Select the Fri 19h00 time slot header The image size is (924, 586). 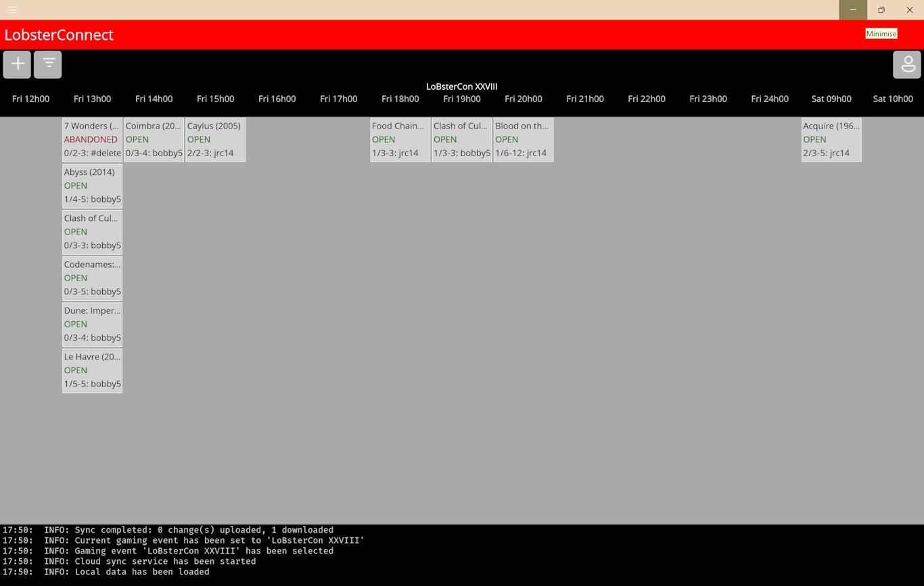tap(461, 99)
